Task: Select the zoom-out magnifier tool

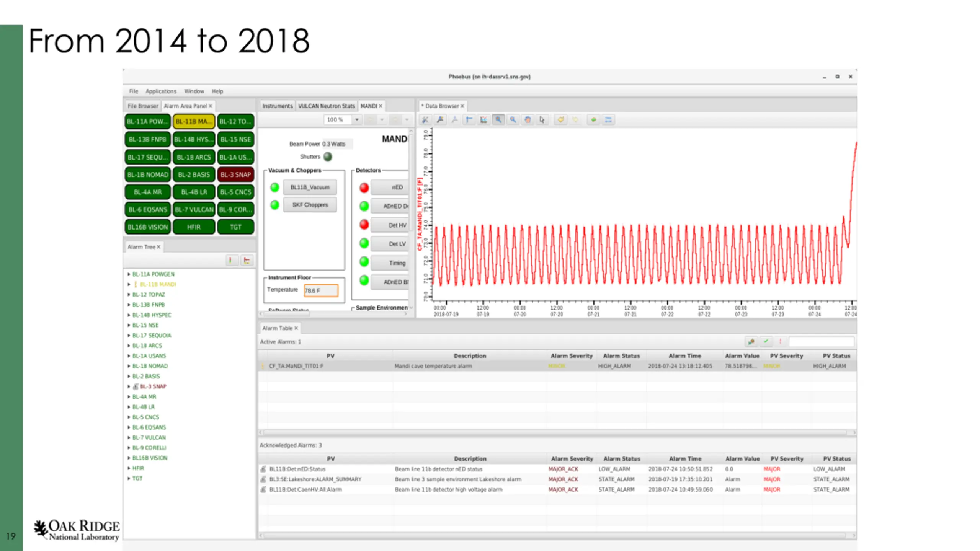Action: [513, 120]
